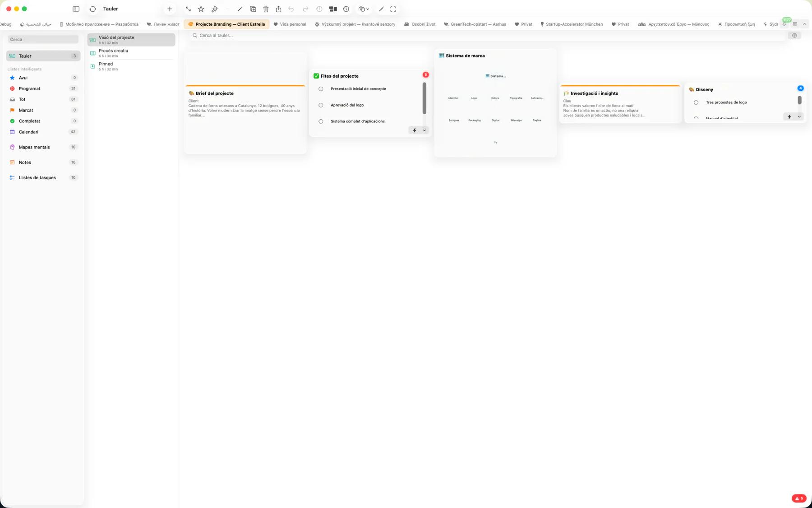Check off Sistema complet d'aplicacions
812x508 pixels.
(x=321, y=121)
